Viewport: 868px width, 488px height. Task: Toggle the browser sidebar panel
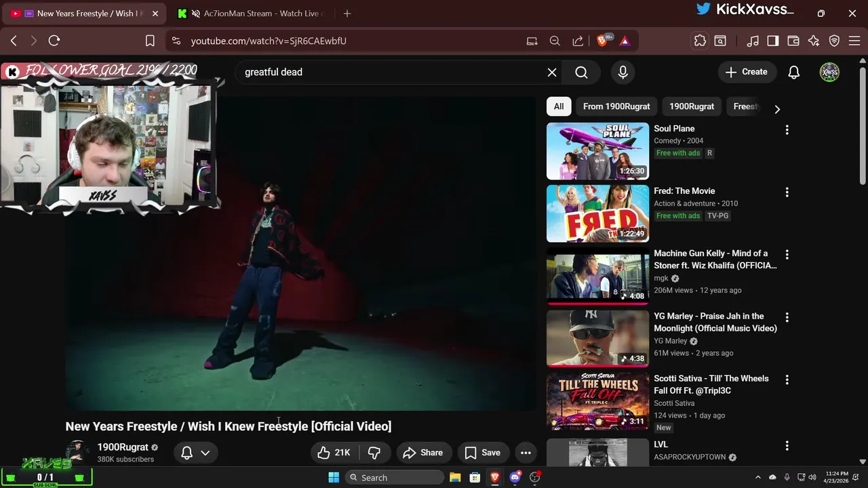click(773, 41)
